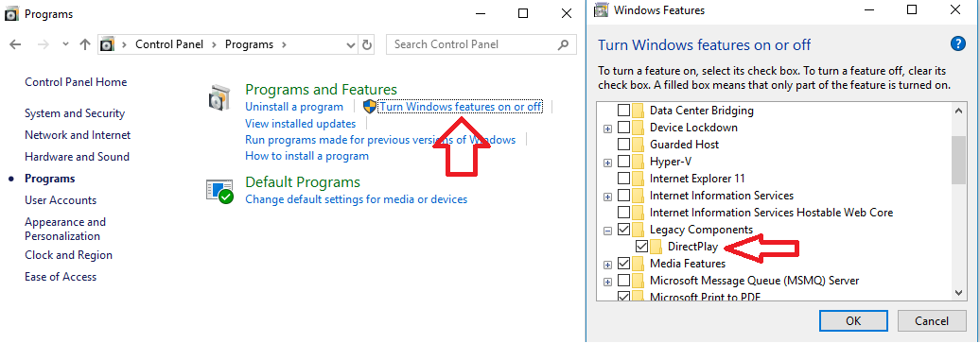Check the Internet Information Services checkbox
Image resolution: width=980 pixels, height=343 pixels.
[x=623, y=196]
